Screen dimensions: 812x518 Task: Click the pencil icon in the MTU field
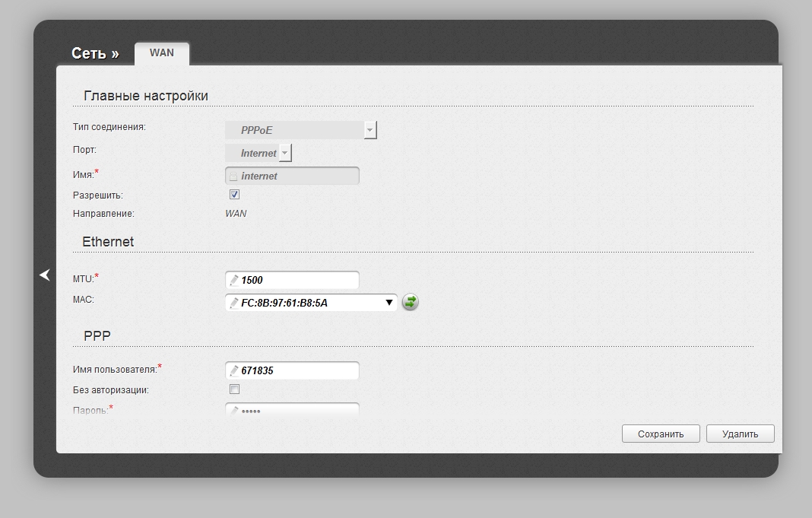(x=234, y=281)
